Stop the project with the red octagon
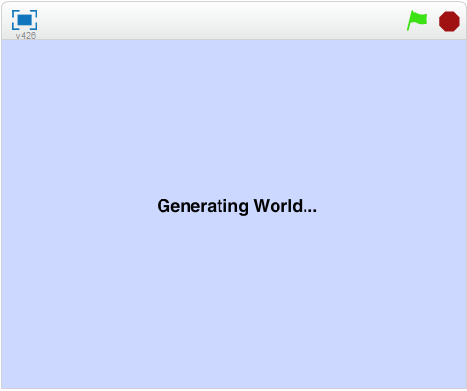The height and width of the screenshot is (391, 467). point(449,21)
